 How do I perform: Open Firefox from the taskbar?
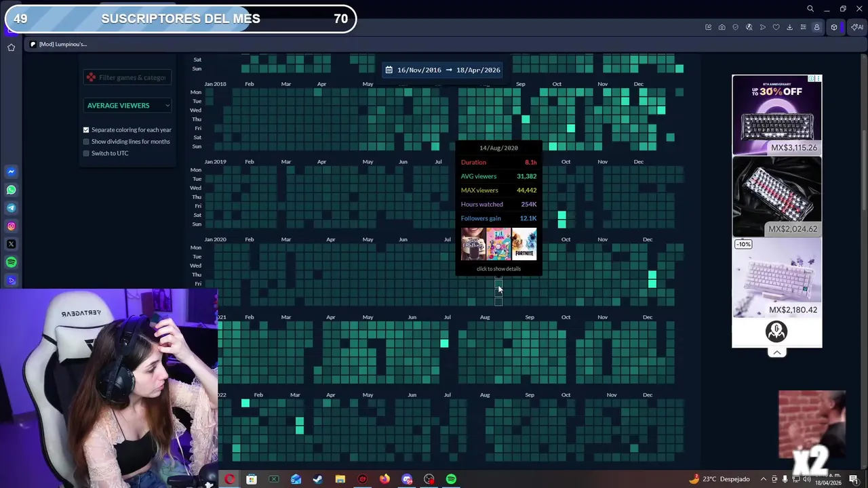click(384, 480)
